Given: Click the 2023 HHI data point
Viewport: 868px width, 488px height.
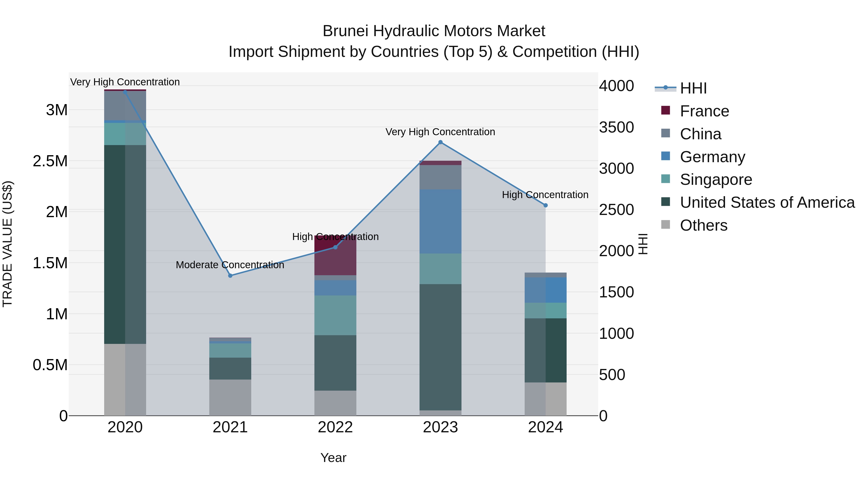Looking at the screenshot, I should pos(441,142).
